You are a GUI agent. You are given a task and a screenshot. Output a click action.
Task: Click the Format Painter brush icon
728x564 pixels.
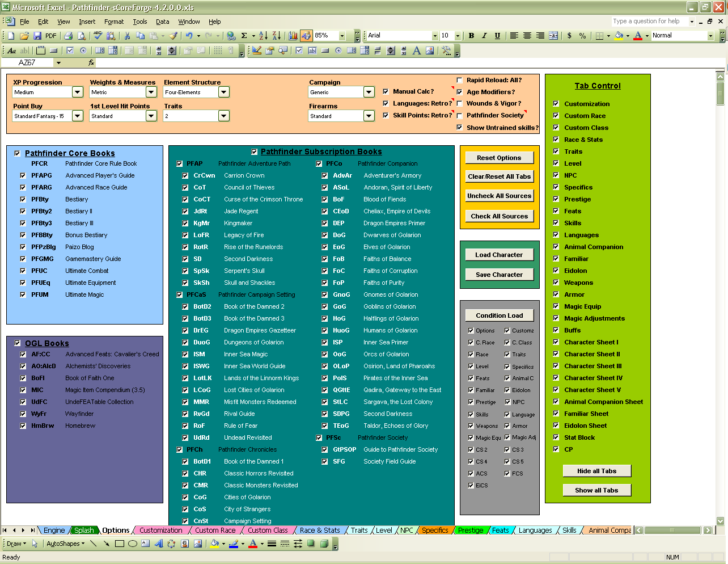[x=173, y=36]
